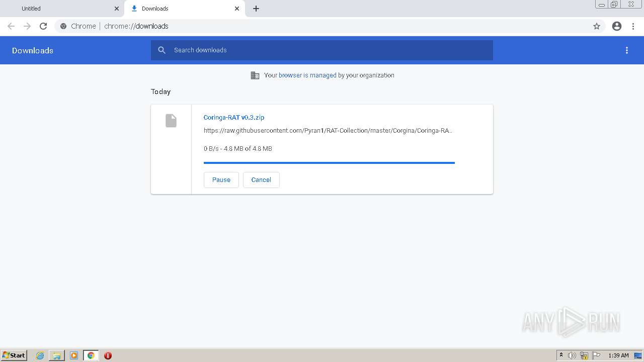Viewport: 644px width, 362px height.
Task: Switch to the Untitled tab
Action: [62, 9]
